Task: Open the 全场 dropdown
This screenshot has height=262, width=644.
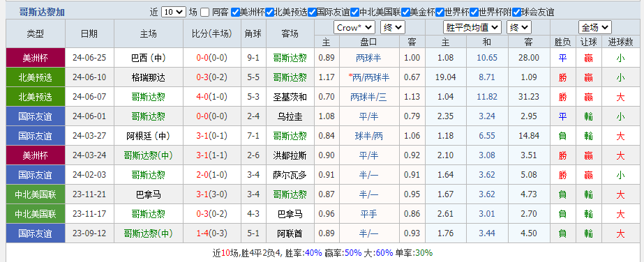Action: tap(594, 27)
